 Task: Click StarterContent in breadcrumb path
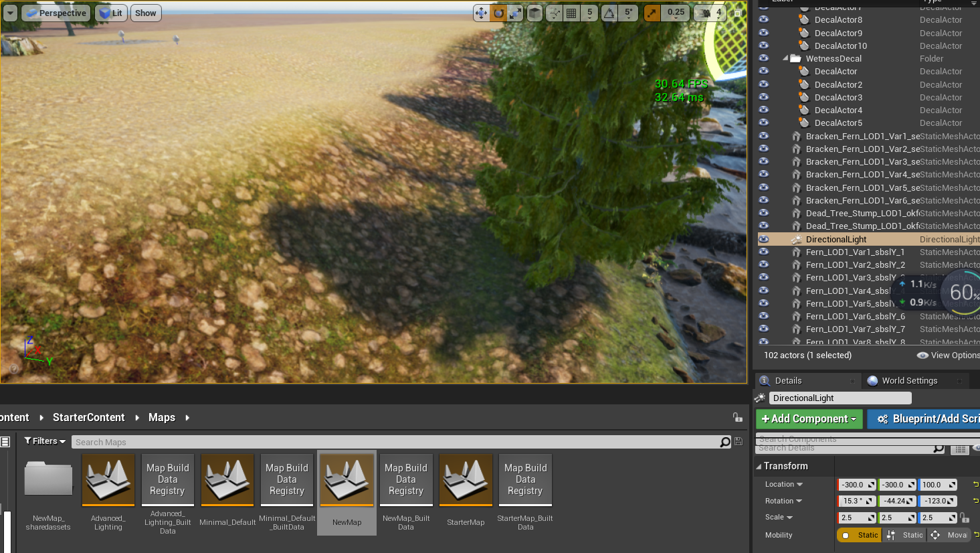(x=88, y=417)
